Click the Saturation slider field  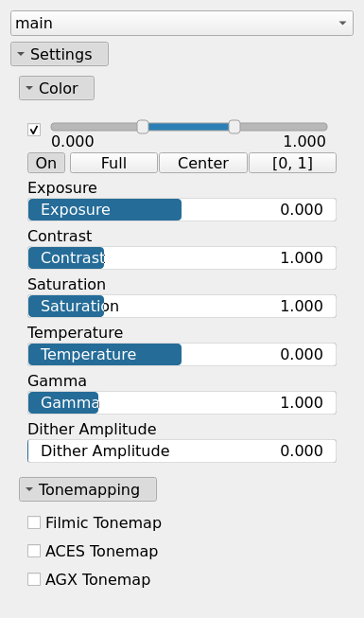(x=182, y=307)
